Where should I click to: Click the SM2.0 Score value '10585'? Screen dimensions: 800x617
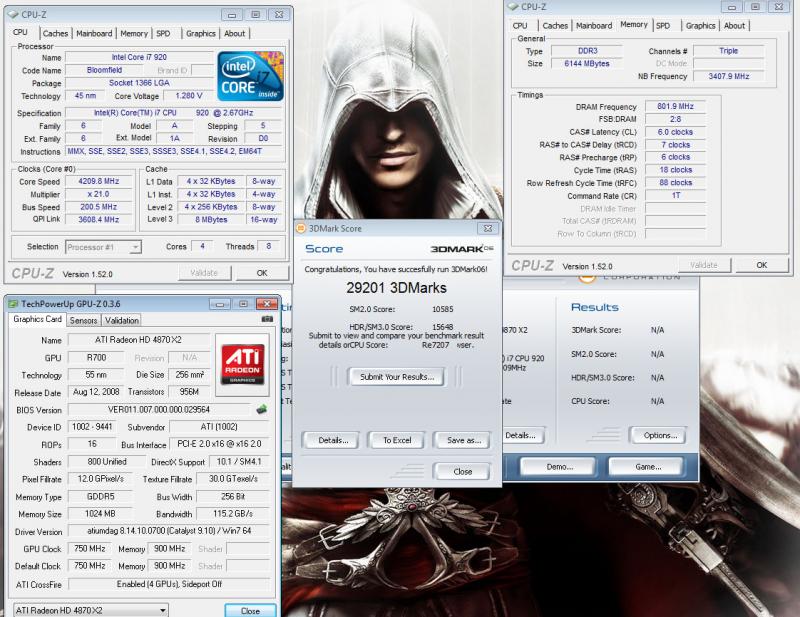442,309
